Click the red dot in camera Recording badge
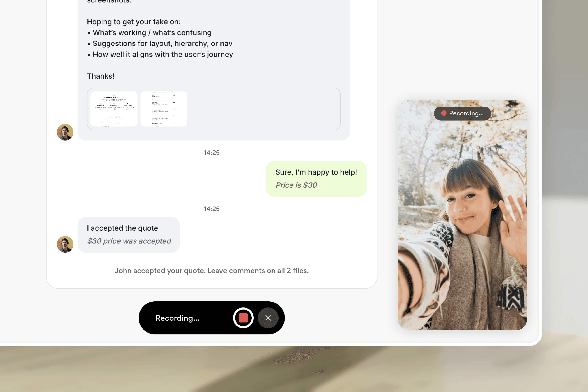Screen dimensions: 588x392 [x=444, y=113]
